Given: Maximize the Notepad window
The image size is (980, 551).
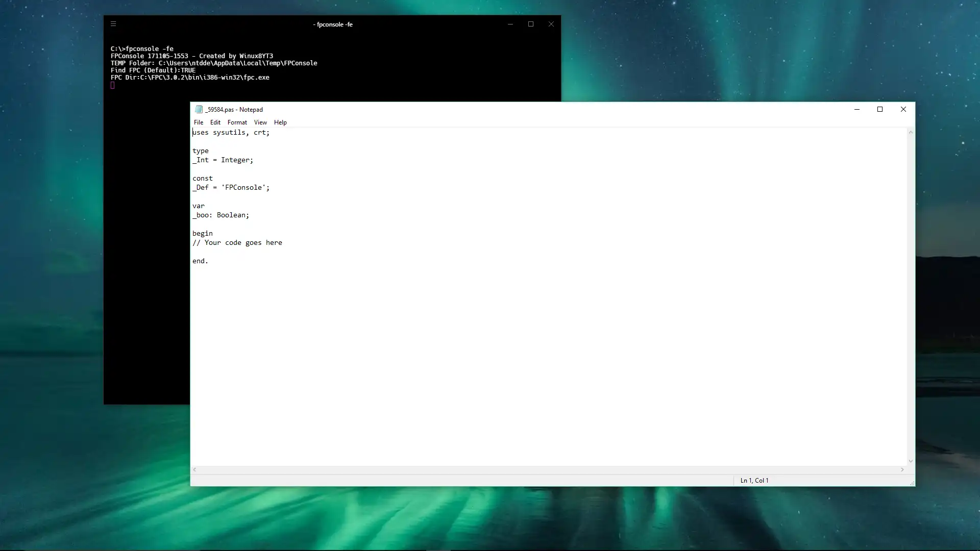Looking at the screenshot, I should point(880,109).
